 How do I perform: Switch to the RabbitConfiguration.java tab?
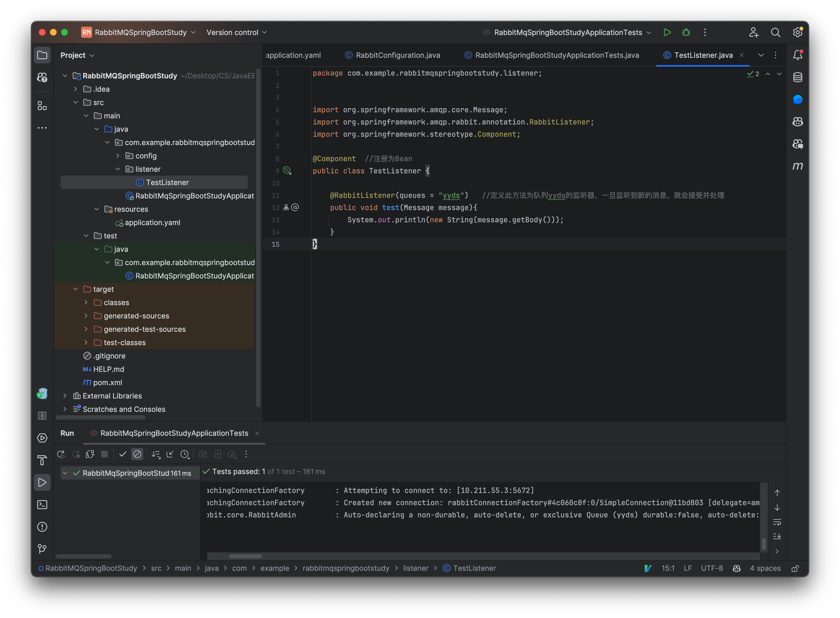[x=397, y=55]
